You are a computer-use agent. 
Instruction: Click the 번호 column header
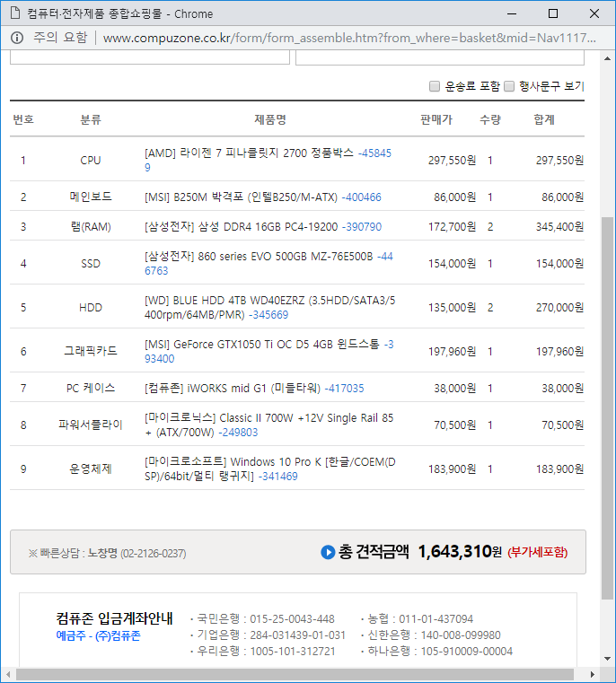23,119
